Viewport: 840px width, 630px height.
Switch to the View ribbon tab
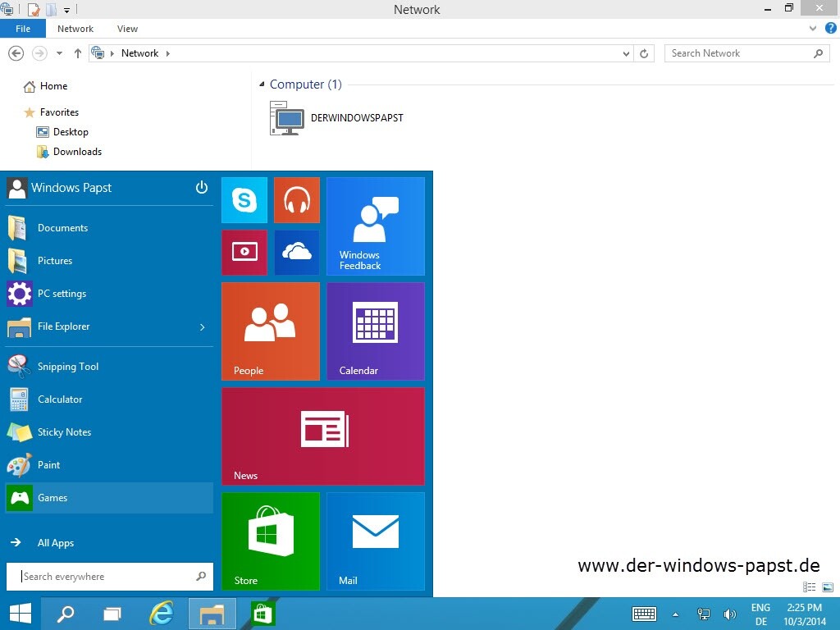127,29
